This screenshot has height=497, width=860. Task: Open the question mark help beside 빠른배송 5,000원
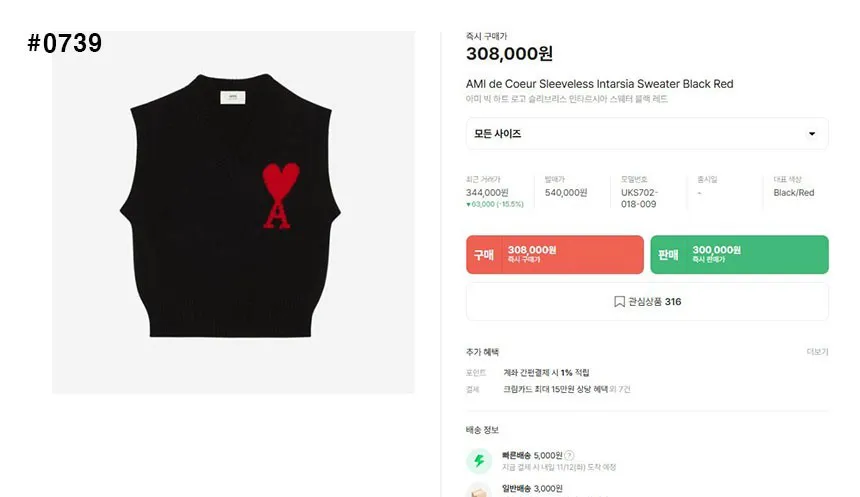569,455
